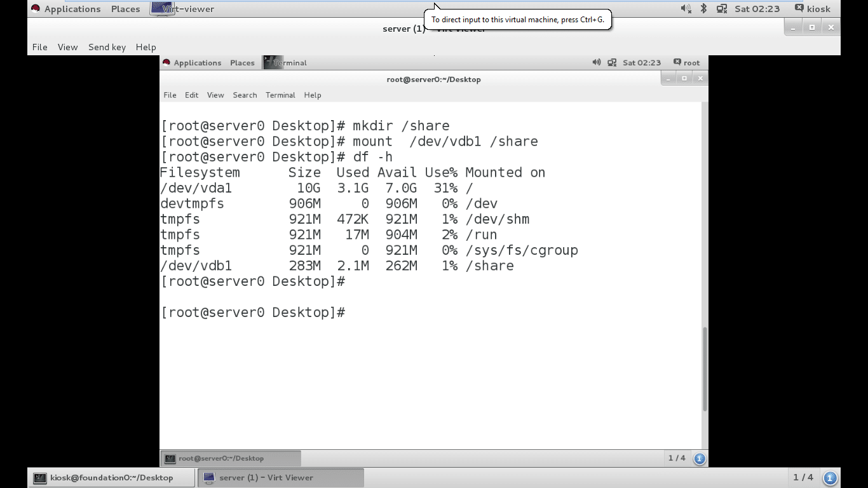This screenshot has height=488, width=868.
Task: Open the Send key menu
Action: click(x=107, y=47)
